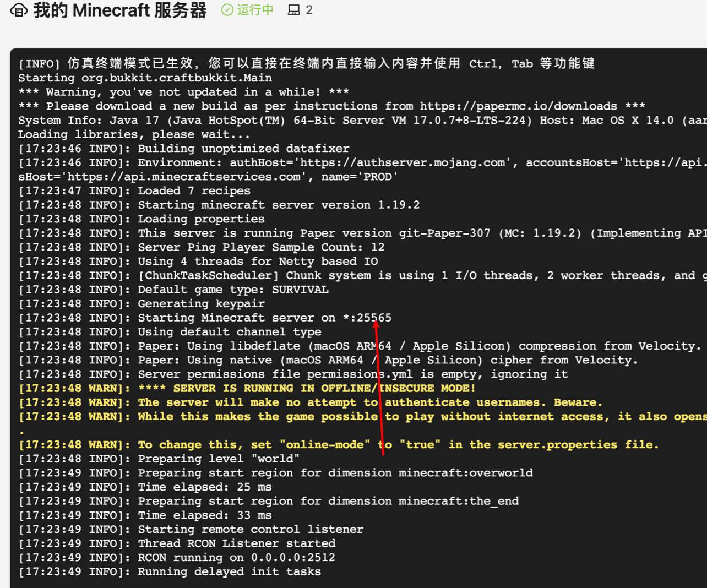Click the port number 25565 in the log

tap(374, 318)
